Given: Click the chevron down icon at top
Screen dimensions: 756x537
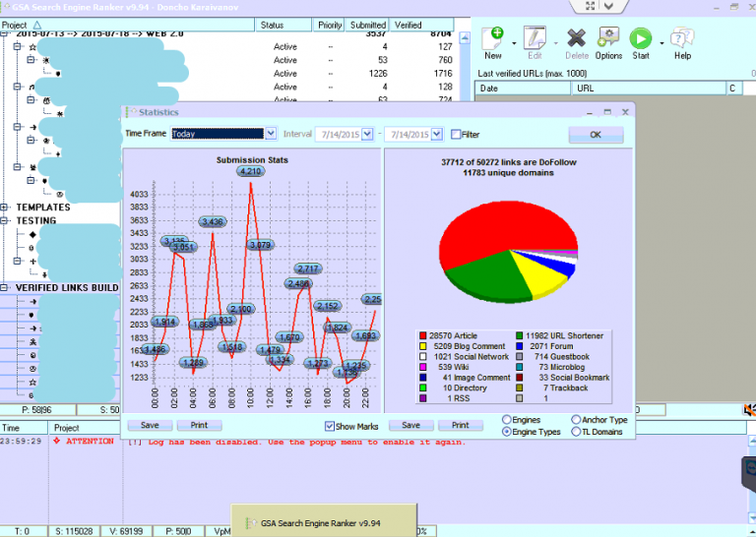Looking at the screenshot, I should (x=608, y=6).
